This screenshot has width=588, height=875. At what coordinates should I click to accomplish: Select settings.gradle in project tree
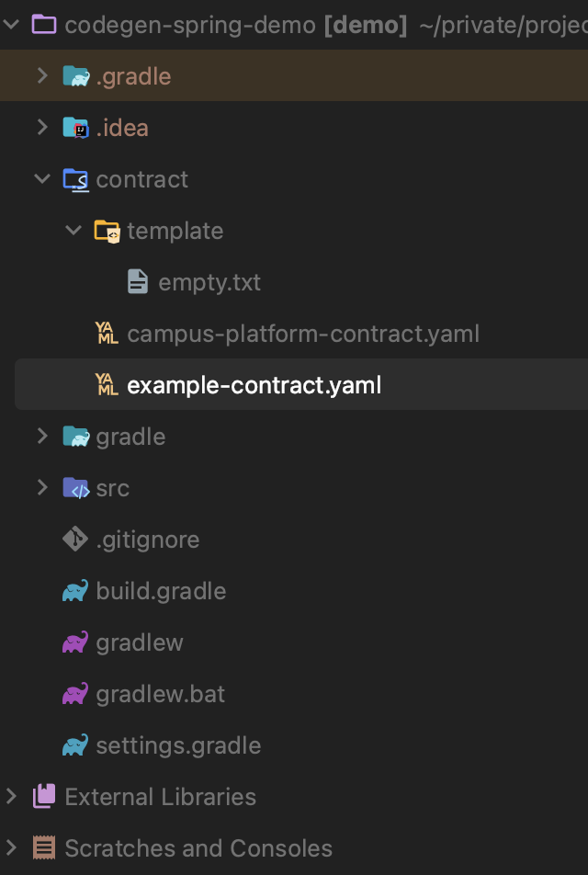[x=178, y=745]
